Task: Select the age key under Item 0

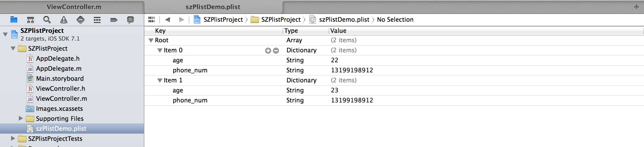Action: click(178, 60)
